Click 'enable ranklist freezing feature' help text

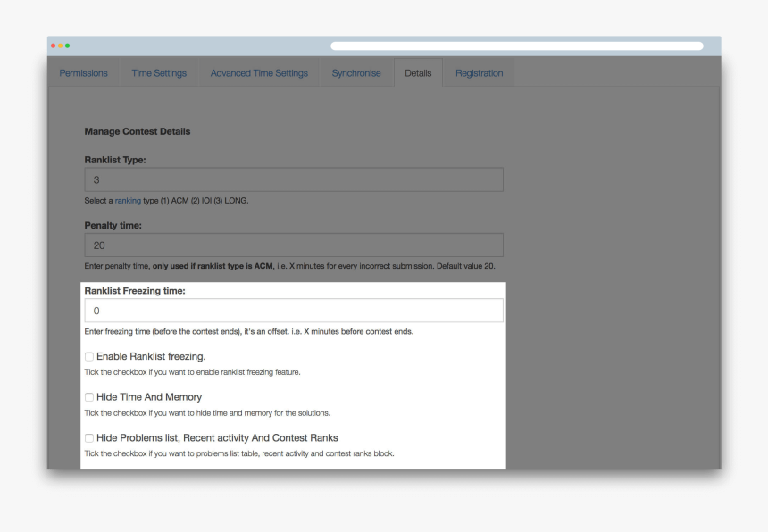coord(192,372)
